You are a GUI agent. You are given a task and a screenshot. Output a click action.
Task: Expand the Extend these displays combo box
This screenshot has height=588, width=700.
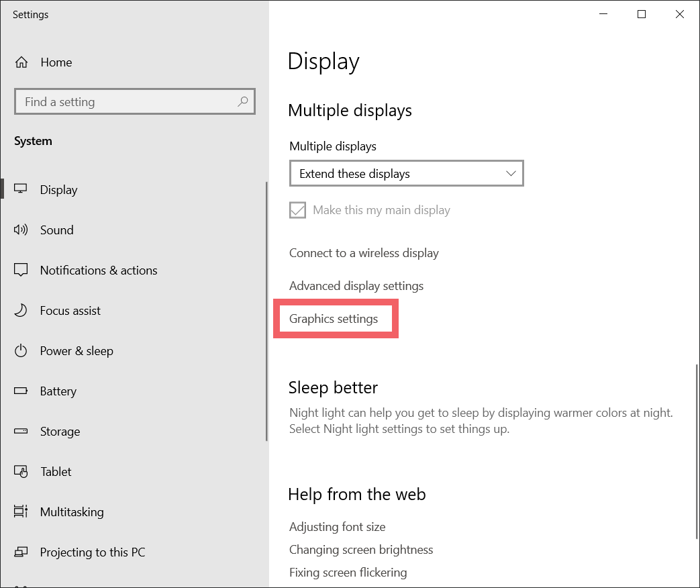point(406,173)
